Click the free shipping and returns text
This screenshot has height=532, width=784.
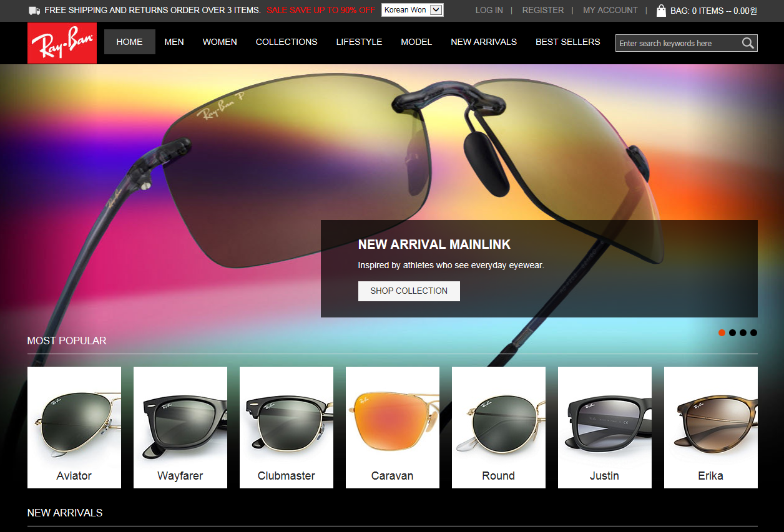(x=152, y=11)
